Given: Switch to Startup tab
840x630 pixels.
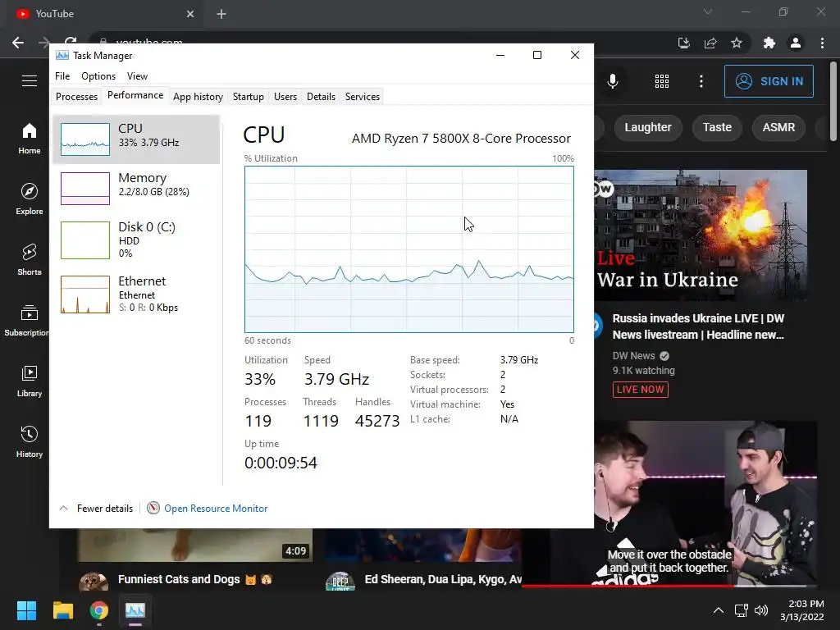Looking at the screenshot, I should [248, 97].
